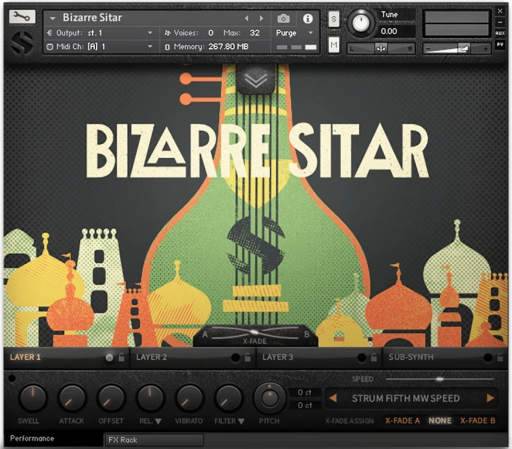Open the Purge dropdown menu
512x449 pixels.
click(311, 33)
